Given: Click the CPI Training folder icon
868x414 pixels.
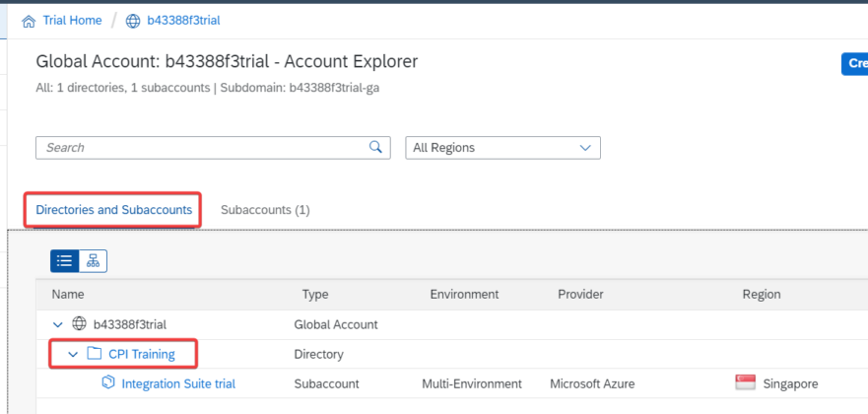Looking at the screenshot, I should click(x=95, y=354).
